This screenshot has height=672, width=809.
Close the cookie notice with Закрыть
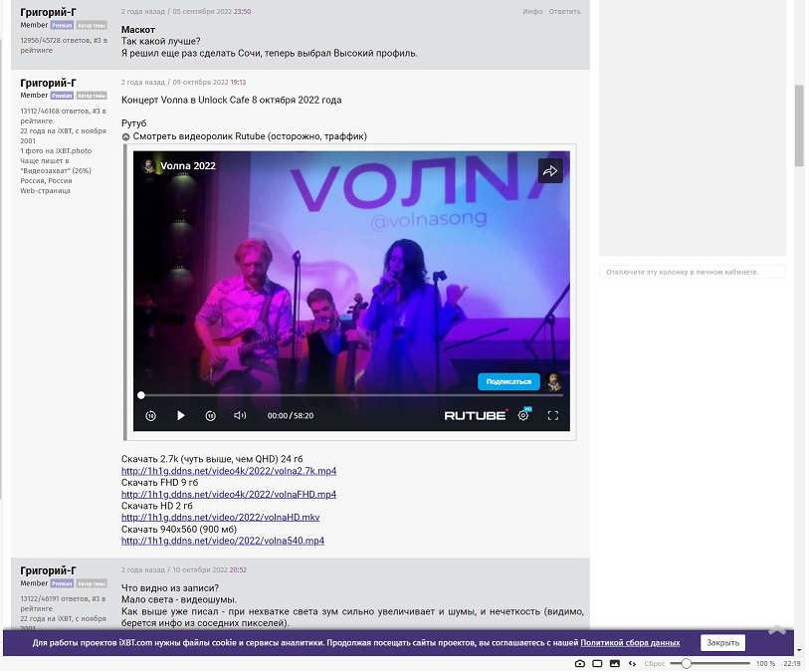tap(722, 642)
